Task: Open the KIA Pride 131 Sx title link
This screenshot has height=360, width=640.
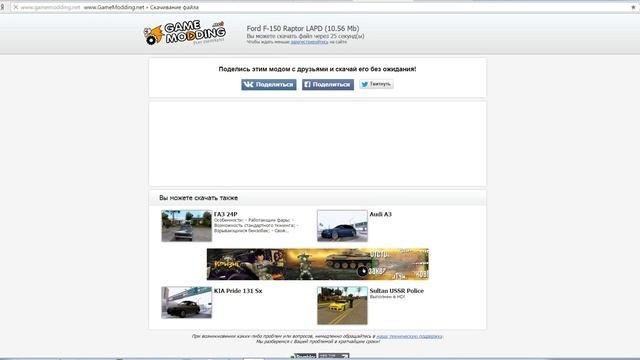Action: (238, 291)
